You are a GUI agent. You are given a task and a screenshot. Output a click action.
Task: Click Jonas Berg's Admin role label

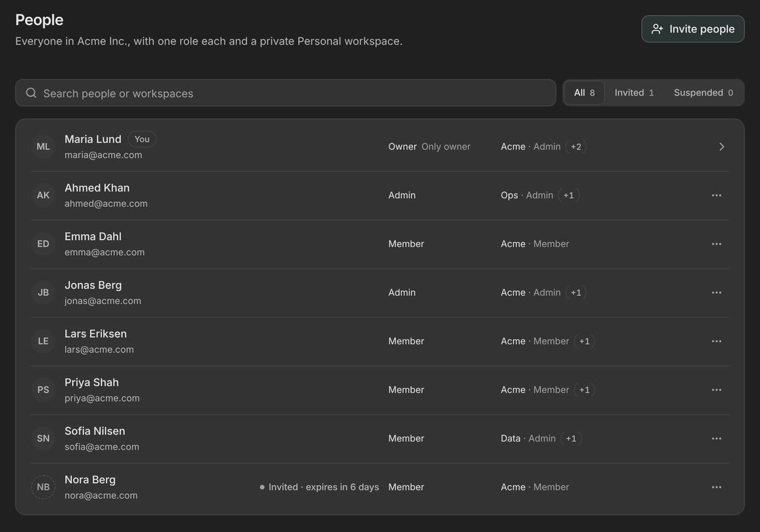pyautogui.click(x=402, y=292)
